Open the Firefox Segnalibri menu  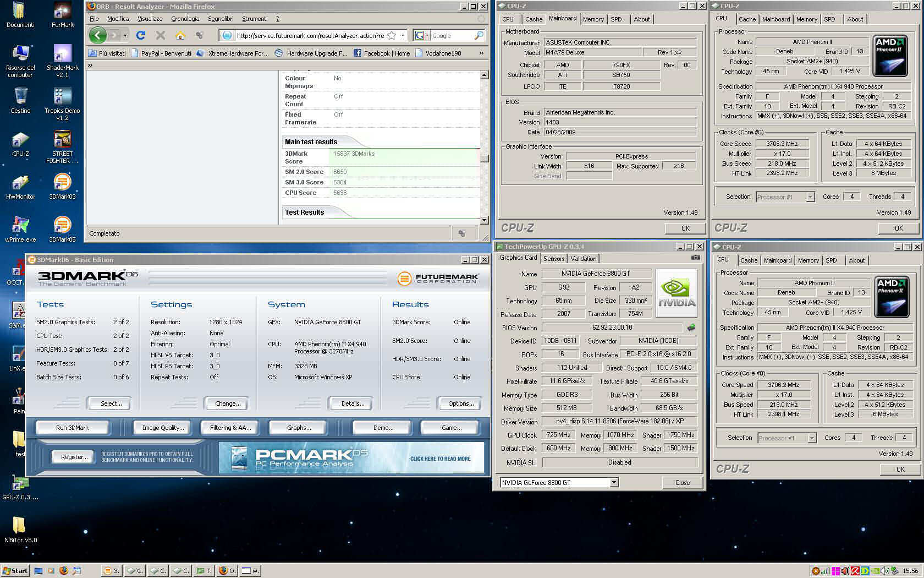(221, 19)
